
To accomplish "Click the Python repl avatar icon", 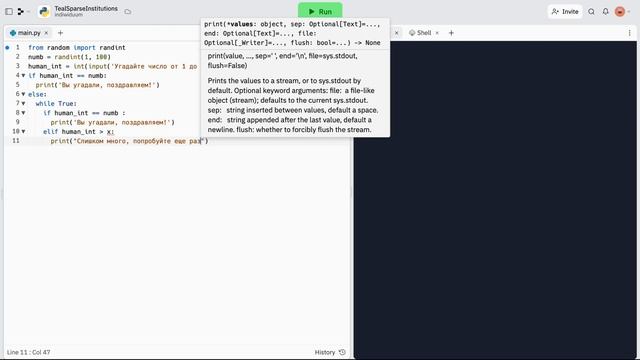I will (44, 12).
